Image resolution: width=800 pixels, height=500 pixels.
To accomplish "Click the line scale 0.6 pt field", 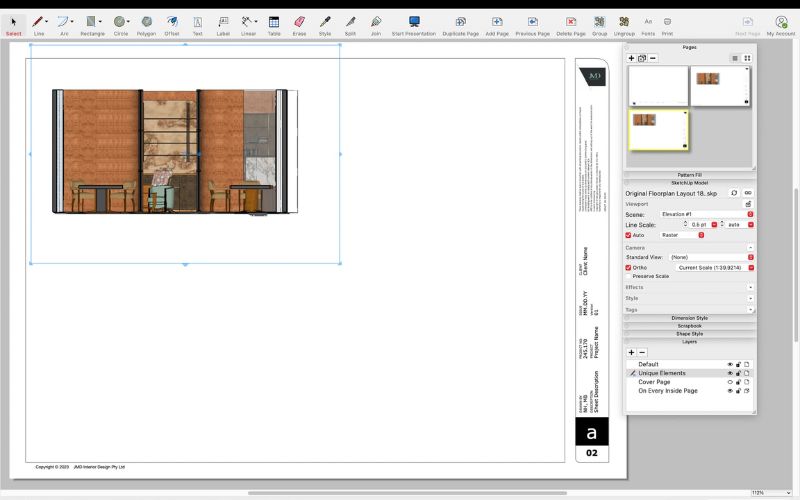I will pos(700,224).
